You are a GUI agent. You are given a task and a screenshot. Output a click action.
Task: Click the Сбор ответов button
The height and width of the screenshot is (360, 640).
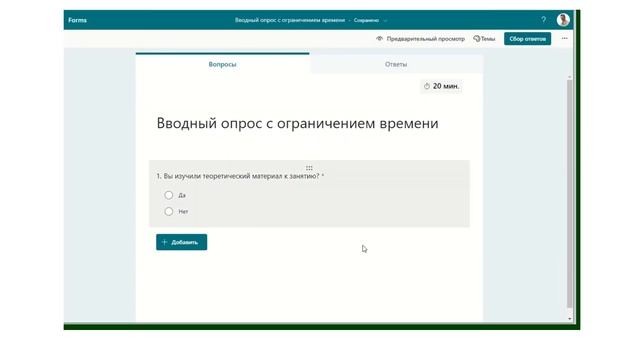(527, 39)
